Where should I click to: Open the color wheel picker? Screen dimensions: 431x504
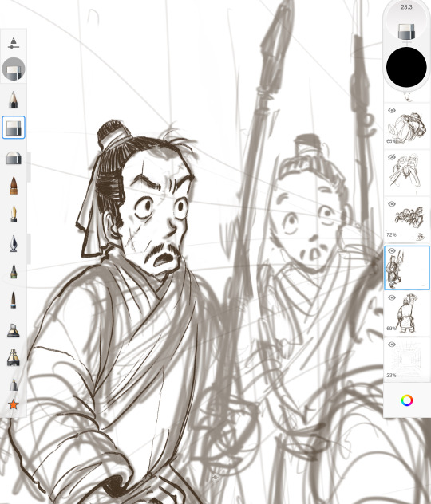tap(407, 400)
